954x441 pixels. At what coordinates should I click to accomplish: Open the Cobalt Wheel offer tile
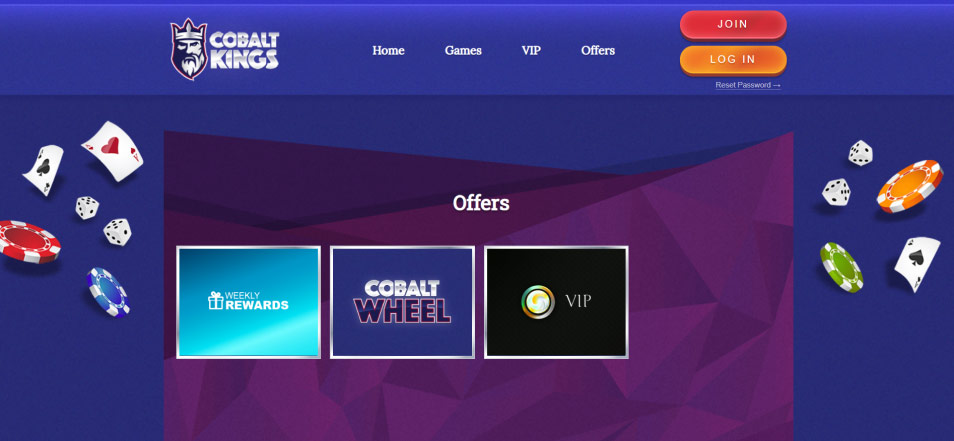click(402, 302)
